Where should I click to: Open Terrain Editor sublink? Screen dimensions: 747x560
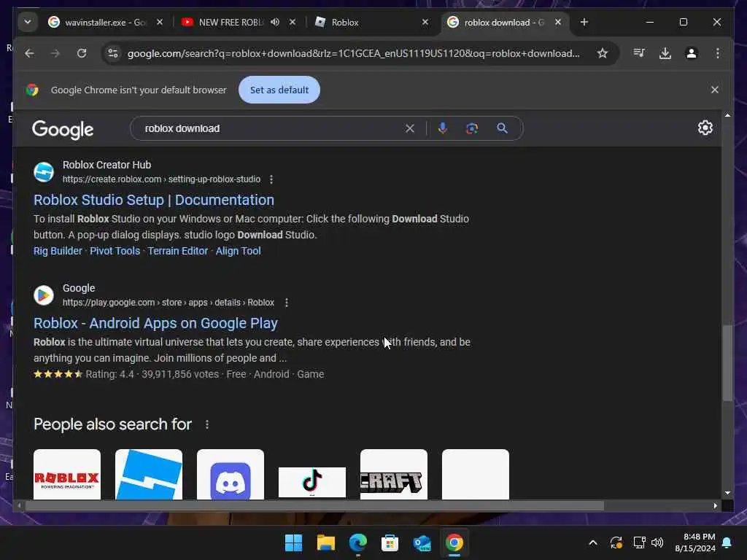(x=178, y=251)
